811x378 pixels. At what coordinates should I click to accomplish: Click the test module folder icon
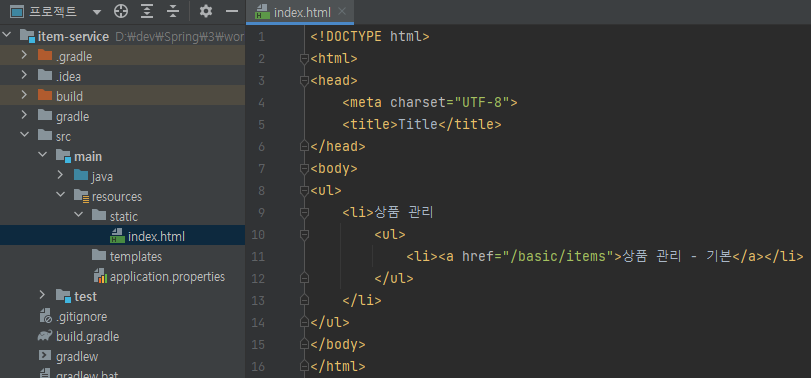click(x=63, y=296)
